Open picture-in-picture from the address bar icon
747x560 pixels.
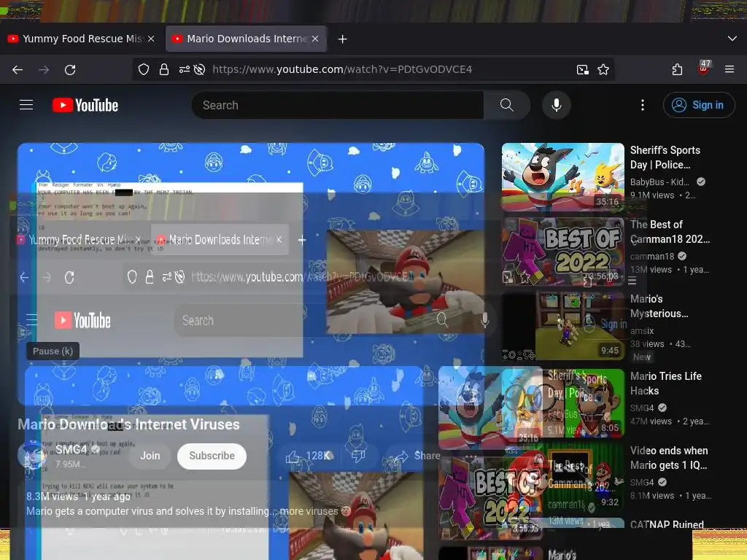(x=583, y=69)
